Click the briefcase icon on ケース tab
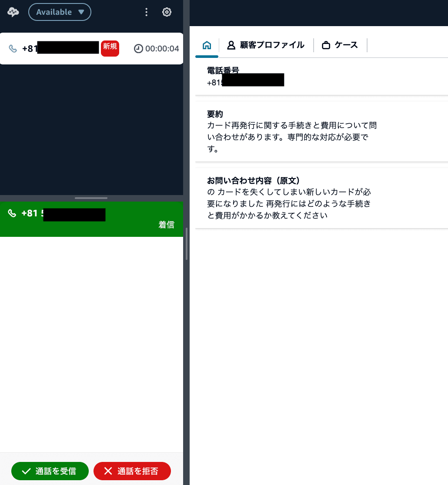This screenshot has height=485, width=448. 326,45
